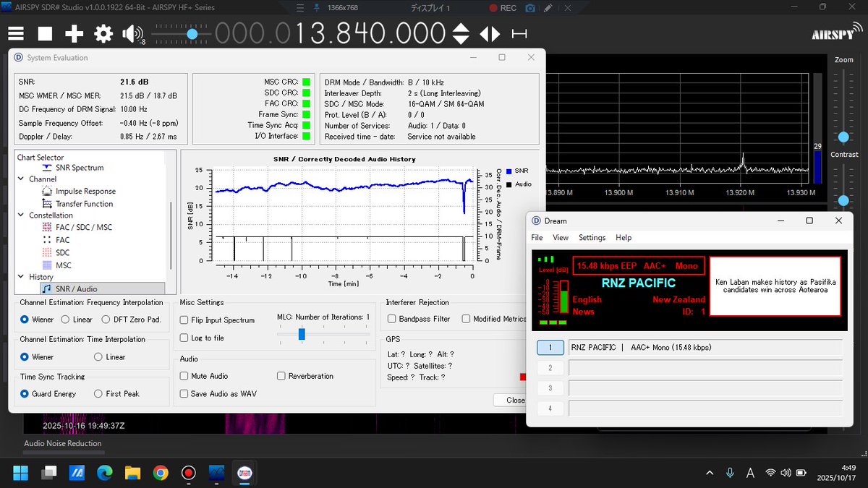Click the Chart Selector scrollbar

click(x=171, y=235)
